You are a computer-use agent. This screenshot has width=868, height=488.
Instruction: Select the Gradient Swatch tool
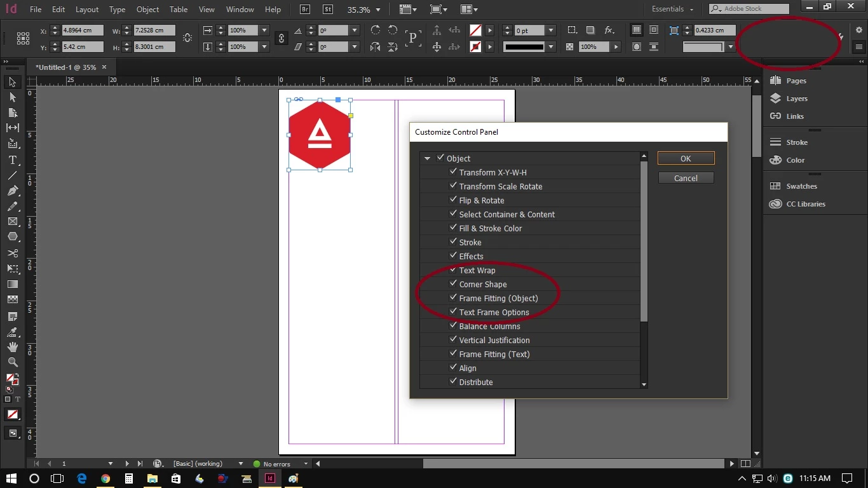12,284
